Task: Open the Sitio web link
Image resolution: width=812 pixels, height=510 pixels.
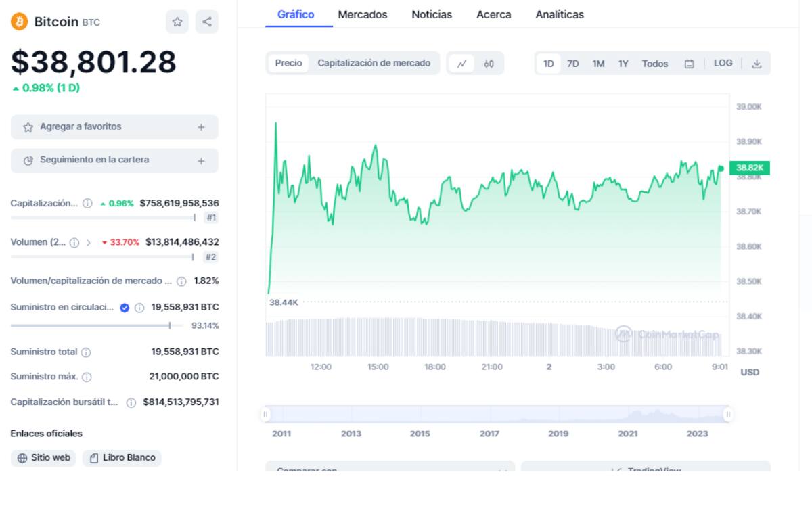Action: point(44,458)
